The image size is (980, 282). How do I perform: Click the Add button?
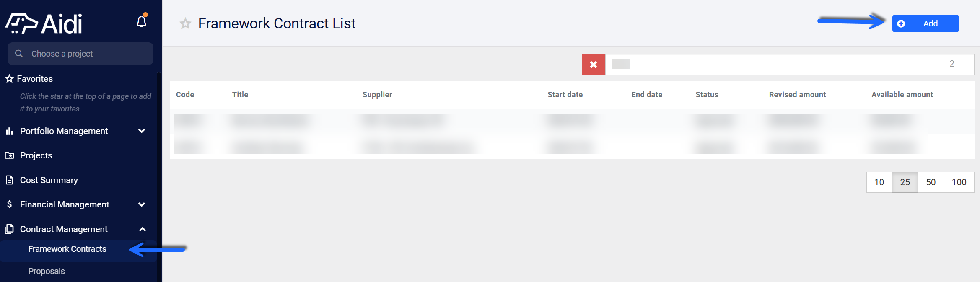tap(926, 23)
